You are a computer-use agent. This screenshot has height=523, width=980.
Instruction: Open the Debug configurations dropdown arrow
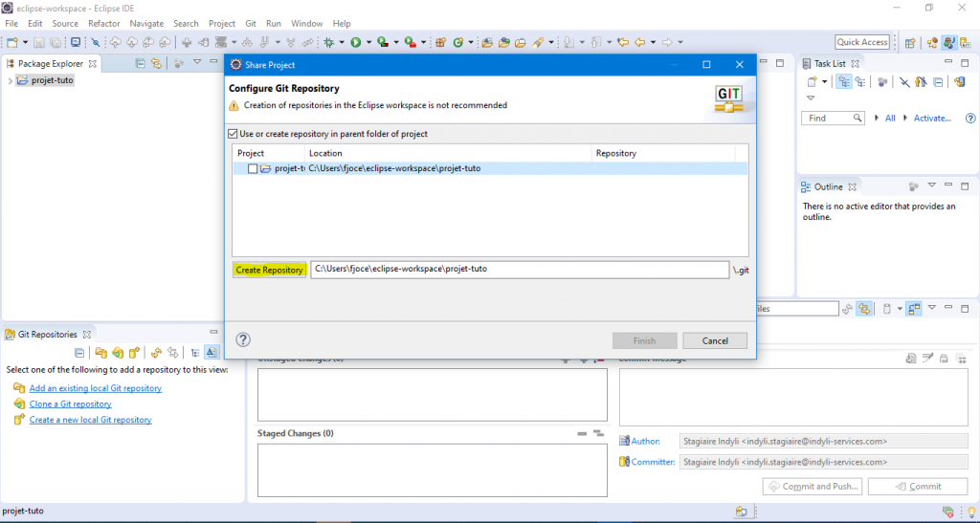click(x=342, y=42)
